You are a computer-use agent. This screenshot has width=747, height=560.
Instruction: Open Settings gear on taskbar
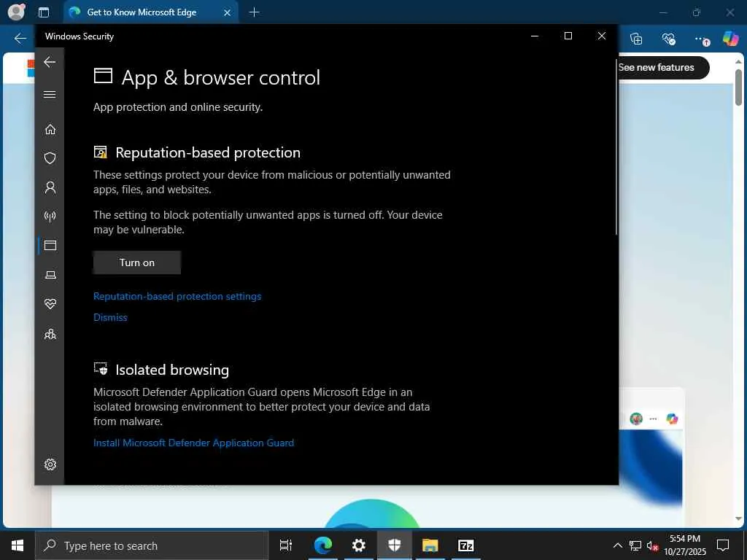[x=358, y=545]
